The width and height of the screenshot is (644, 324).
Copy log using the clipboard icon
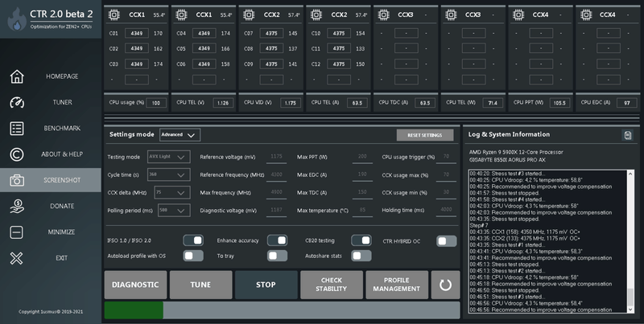627,135
